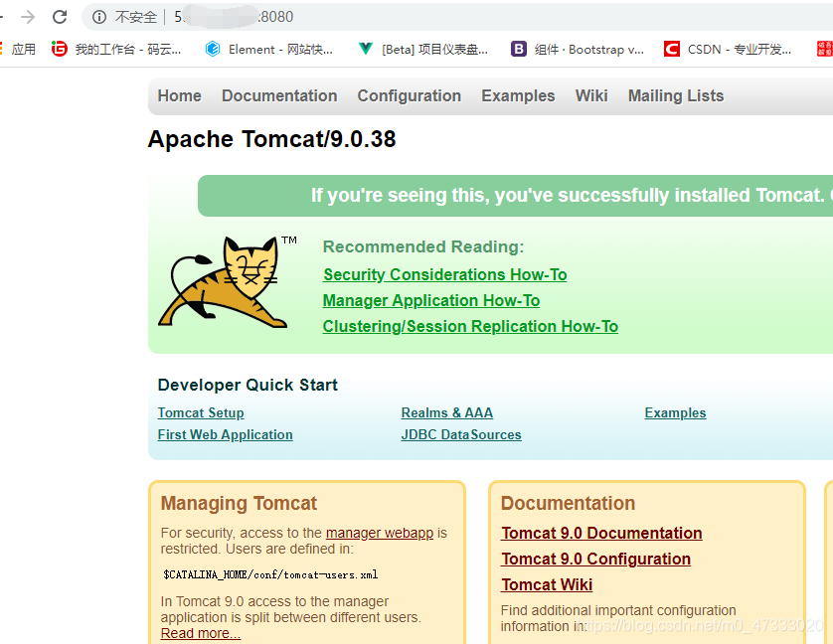Open Clustering/Session Replication How-To link

pyautogui.click(x=470, y=326)
